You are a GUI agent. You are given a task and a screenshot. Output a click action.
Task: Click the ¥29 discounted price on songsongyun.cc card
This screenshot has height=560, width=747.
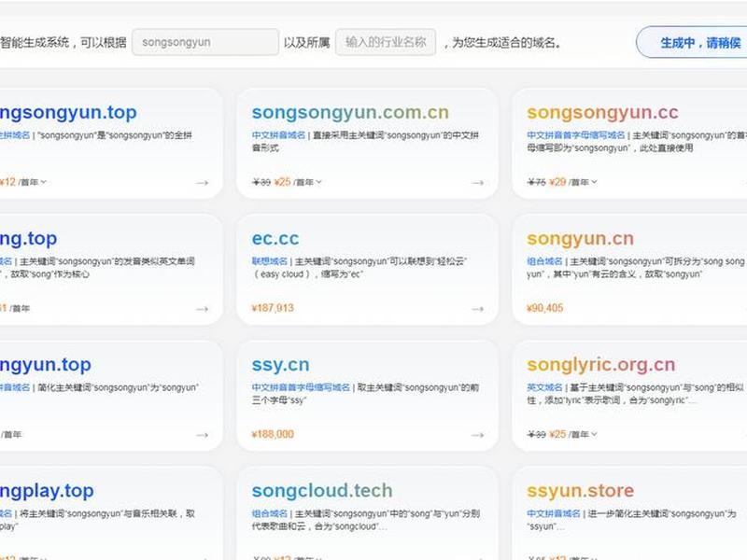point(557,182)
